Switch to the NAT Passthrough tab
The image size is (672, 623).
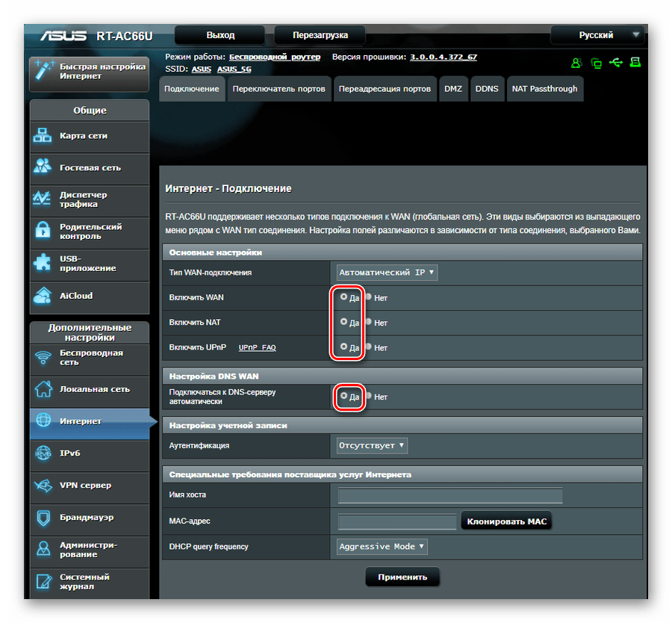[545, 89]
